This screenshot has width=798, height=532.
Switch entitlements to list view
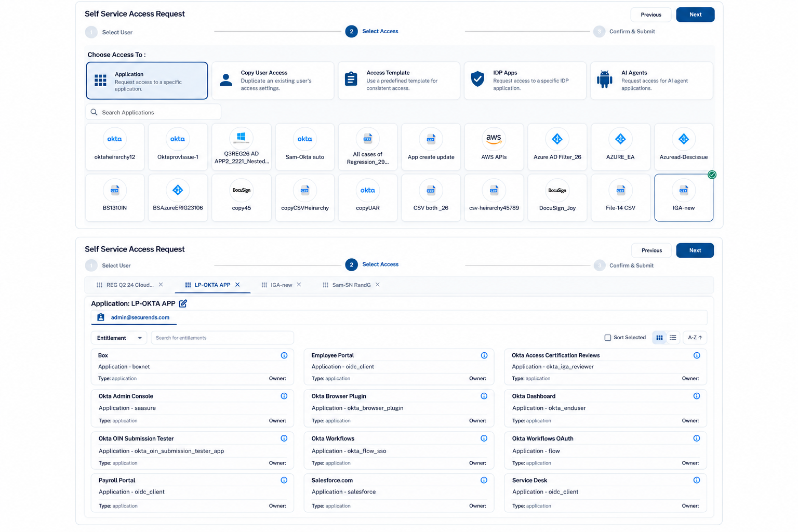tap(673, 338)
